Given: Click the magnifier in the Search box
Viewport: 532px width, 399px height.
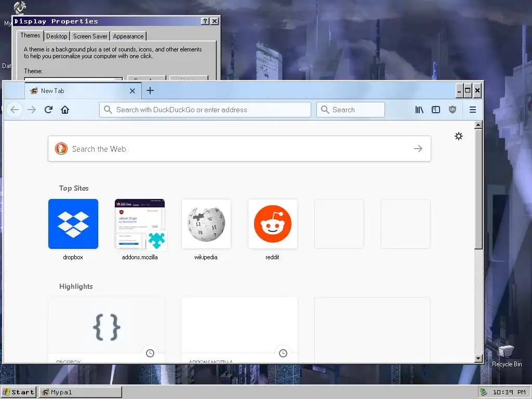Looking at the screenshot, I should pyautogui.click(x=325, y=110).
